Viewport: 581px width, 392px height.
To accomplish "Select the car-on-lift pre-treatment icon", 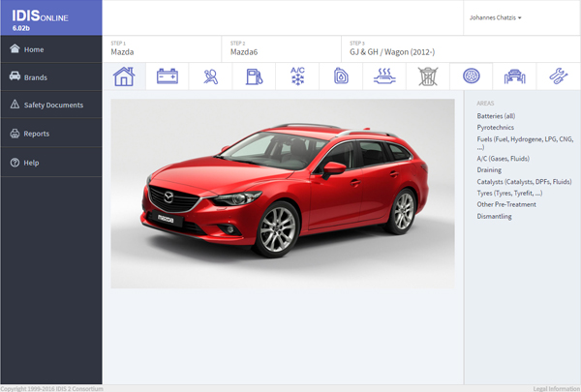I will (x=515, y=76).
